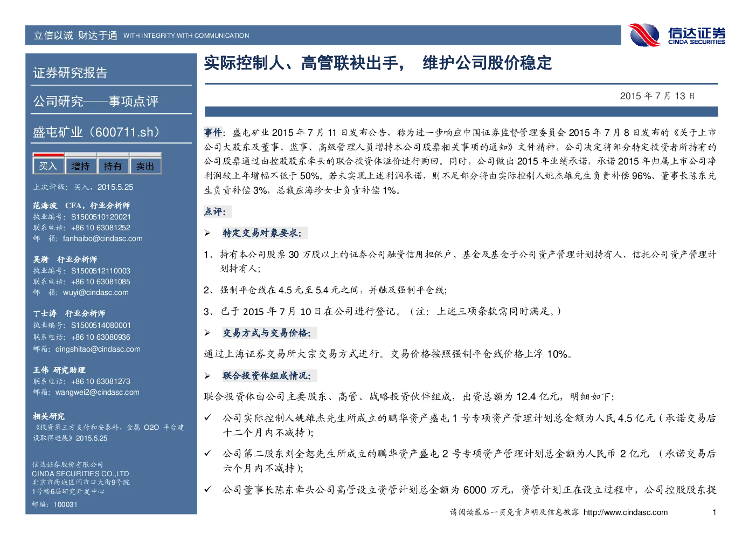Image resolution: width=756 pixels, height=535 pixels.
Task: Click the line 上次评级：买入，2015.5.25
Action: 83,187
